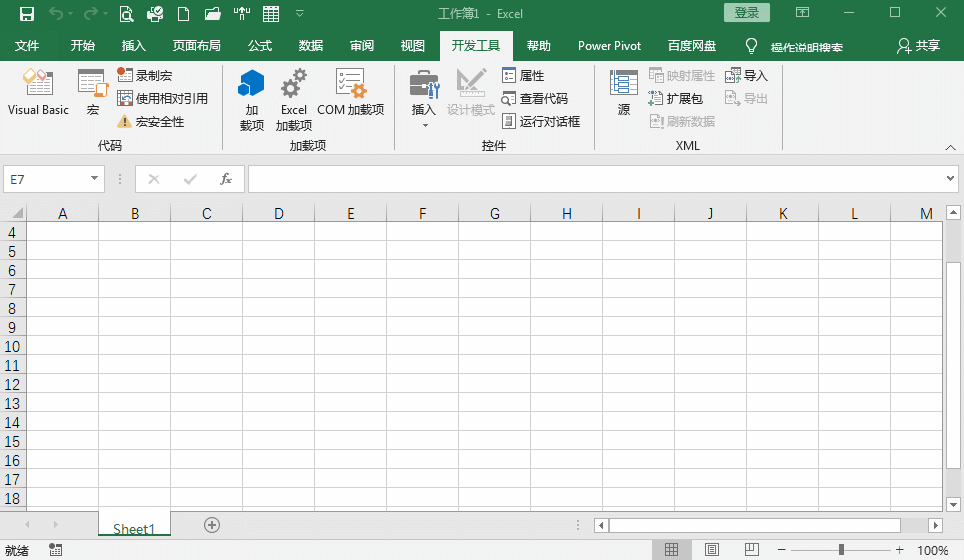
Task: Click the sort icon in quick access toolbar
Action: tap(242, 14)
